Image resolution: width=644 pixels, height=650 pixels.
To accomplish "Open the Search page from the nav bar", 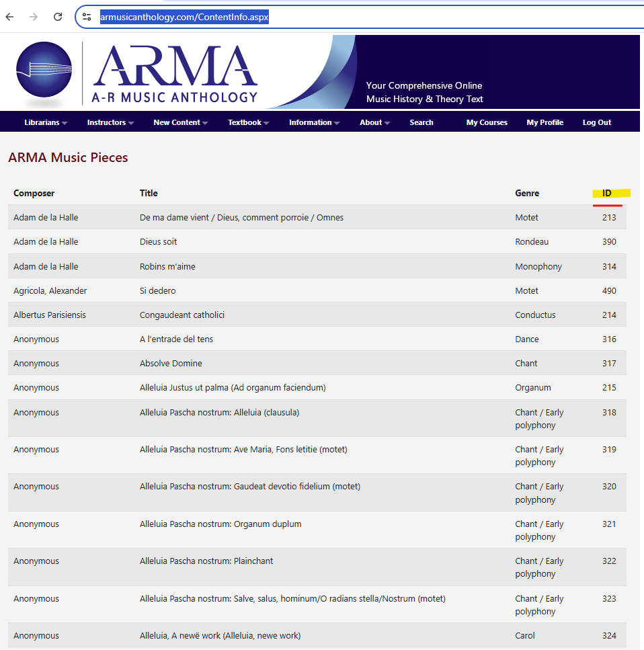I will click(421, 122).
